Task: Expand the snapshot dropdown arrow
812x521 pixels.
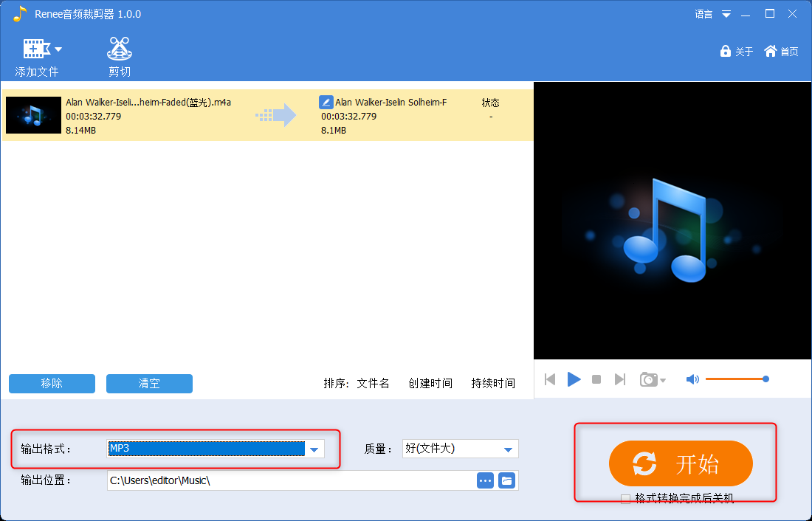Action: [663, 381]
